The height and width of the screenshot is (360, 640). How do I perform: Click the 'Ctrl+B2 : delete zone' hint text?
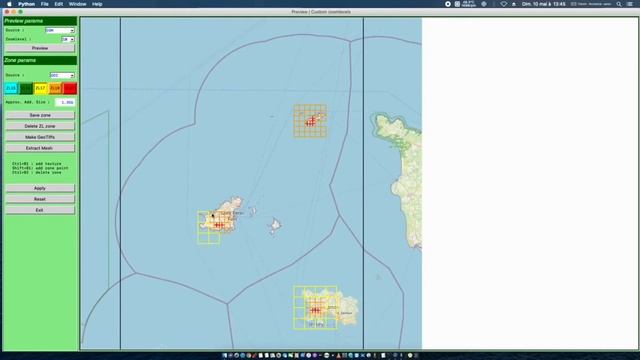click(37, 173)
